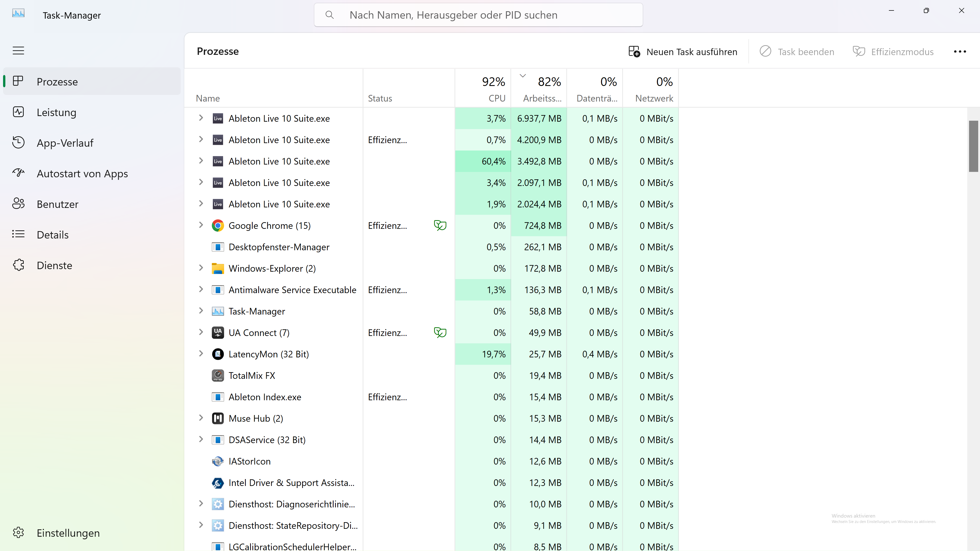The height and width of the screenshot is (551, 980).
Task: Click the Desktopfenster-Manager process icon
Action: 218,247
